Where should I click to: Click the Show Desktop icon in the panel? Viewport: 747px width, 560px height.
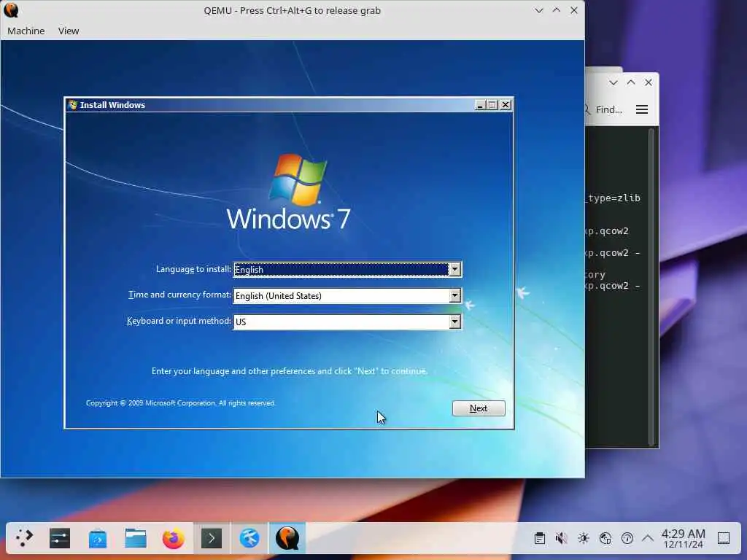[x=723, y=538]
